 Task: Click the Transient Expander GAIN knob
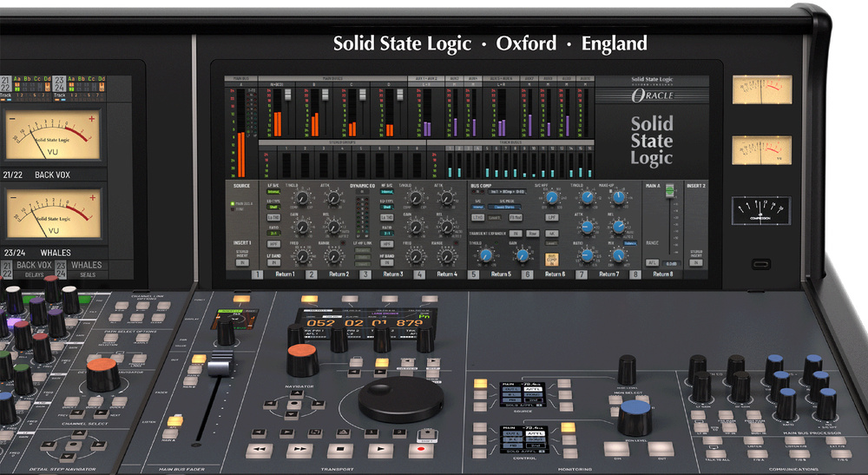(x=522, y=255)
